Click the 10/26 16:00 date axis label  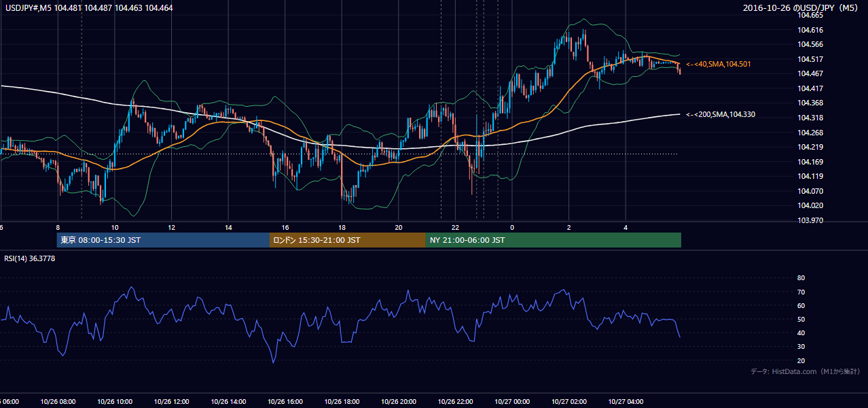(x=285, y=402)
